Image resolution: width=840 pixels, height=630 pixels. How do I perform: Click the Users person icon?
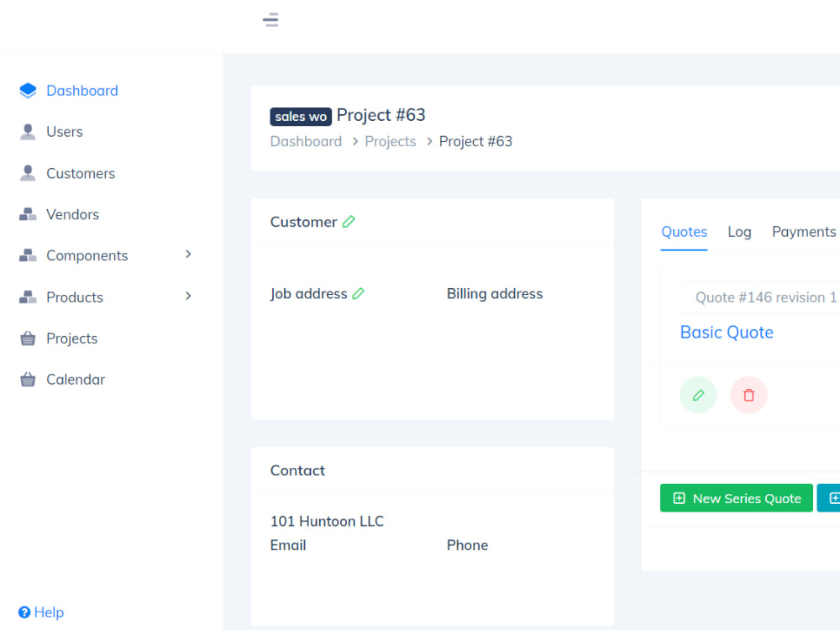(28, 132)
